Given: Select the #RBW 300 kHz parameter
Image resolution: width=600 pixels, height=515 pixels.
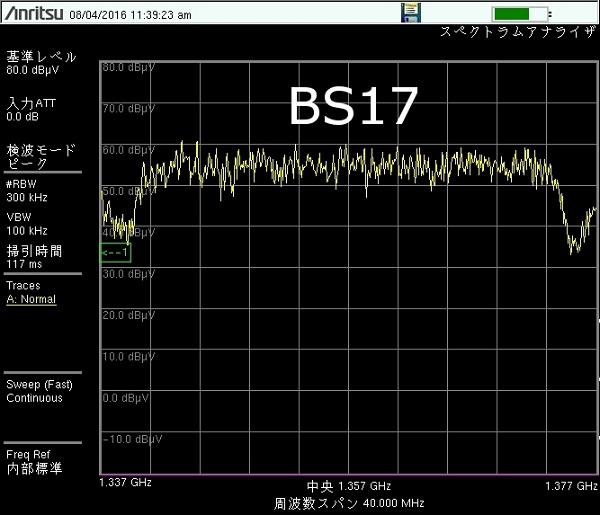Looking at the screenshot, I should coord(27,190).
